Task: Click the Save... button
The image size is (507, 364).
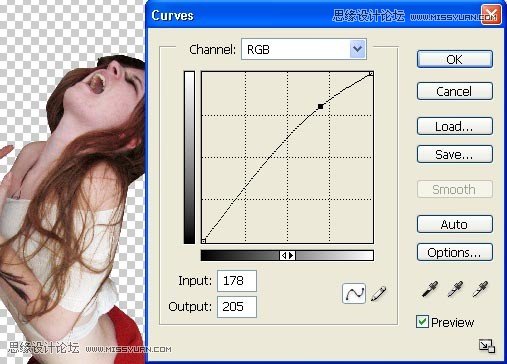Action: point(454,154)
